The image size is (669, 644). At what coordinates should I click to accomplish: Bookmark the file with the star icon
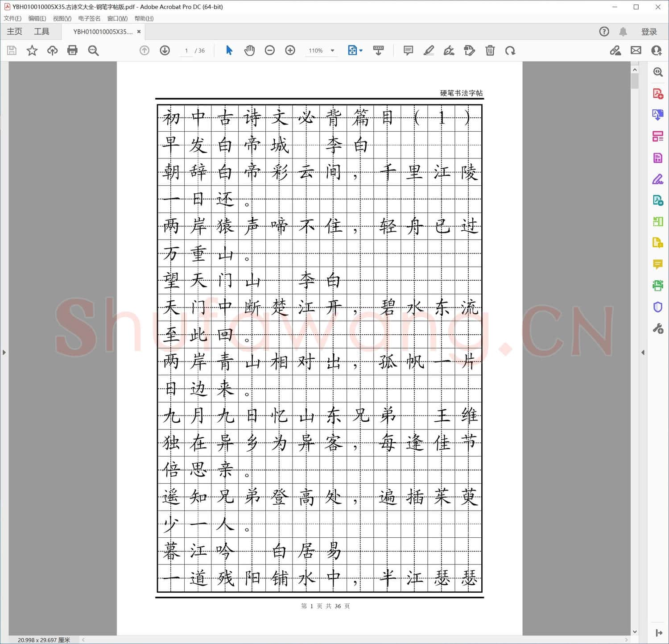32,50
